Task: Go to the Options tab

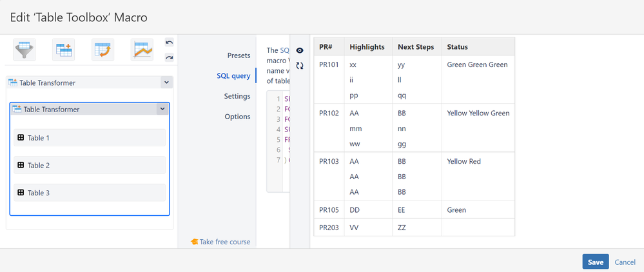Action: coord(237,117)
